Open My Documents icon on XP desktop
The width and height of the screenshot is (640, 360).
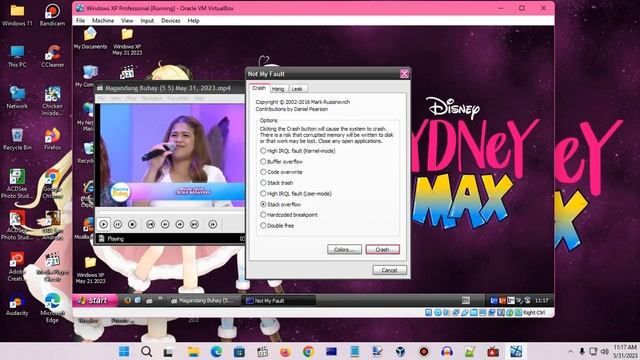(90, 39)
